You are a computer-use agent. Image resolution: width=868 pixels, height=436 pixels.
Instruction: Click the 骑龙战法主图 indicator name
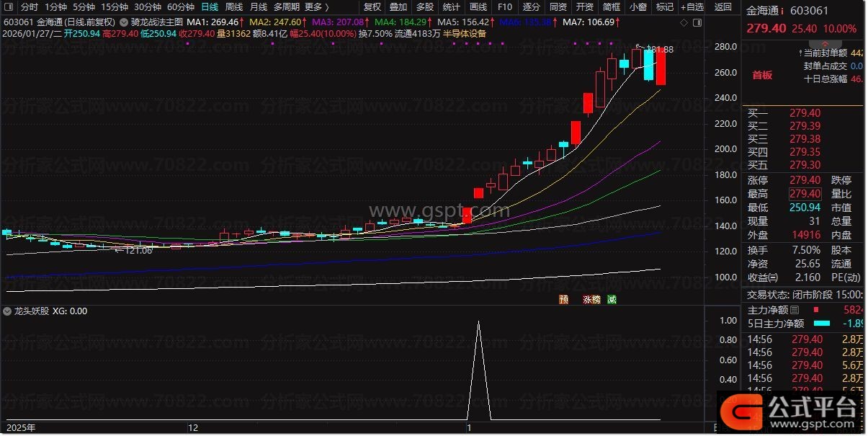[157, 22]
